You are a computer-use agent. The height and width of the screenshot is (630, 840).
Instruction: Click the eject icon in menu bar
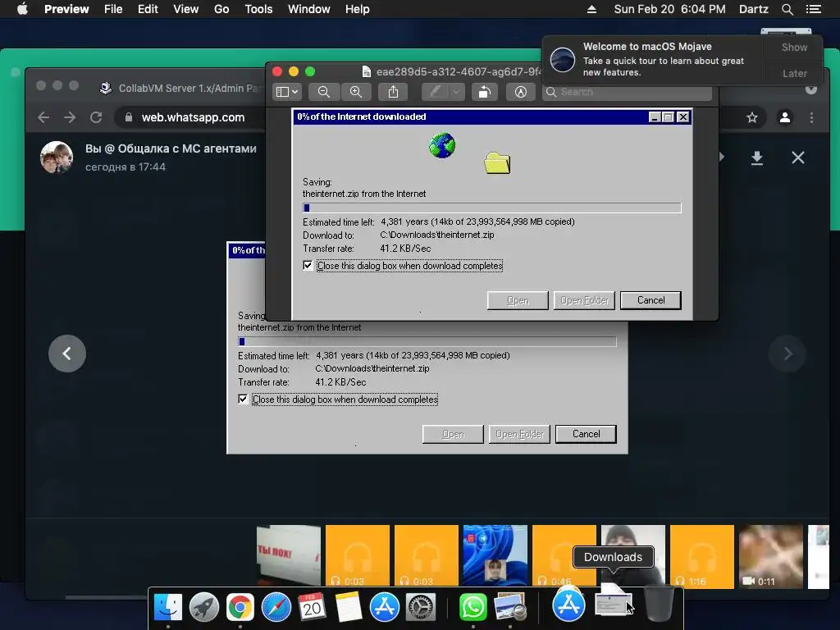591,9
